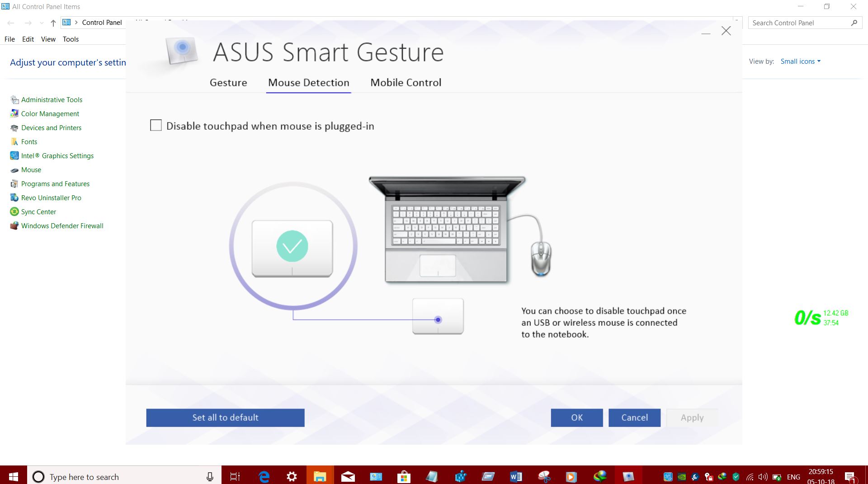
Task: Open Revo Uninstaller Pro
Action: coord(46,198)
